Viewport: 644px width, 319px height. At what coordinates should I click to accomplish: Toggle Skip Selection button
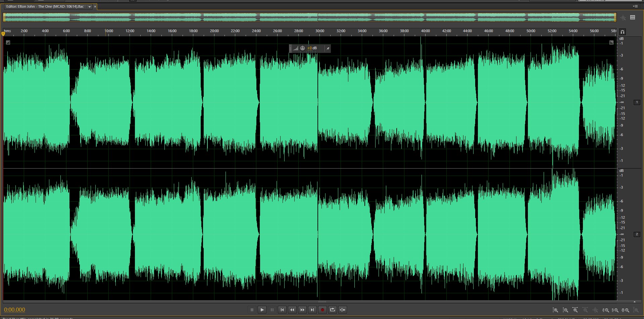coord(342,310)
